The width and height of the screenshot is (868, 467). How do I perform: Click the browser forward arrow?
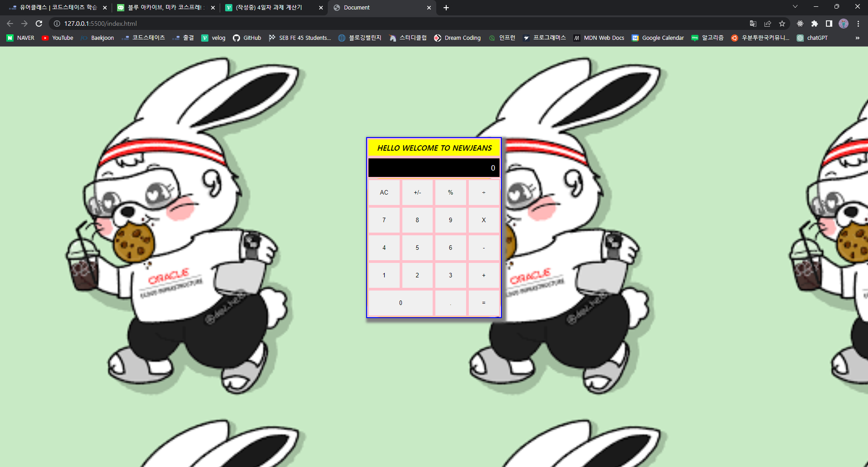(x=24, y=24)
